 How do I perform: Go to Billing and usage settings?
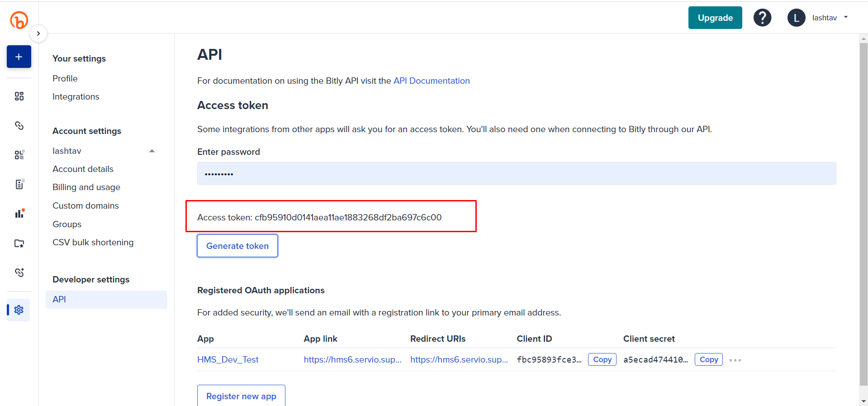86,187
